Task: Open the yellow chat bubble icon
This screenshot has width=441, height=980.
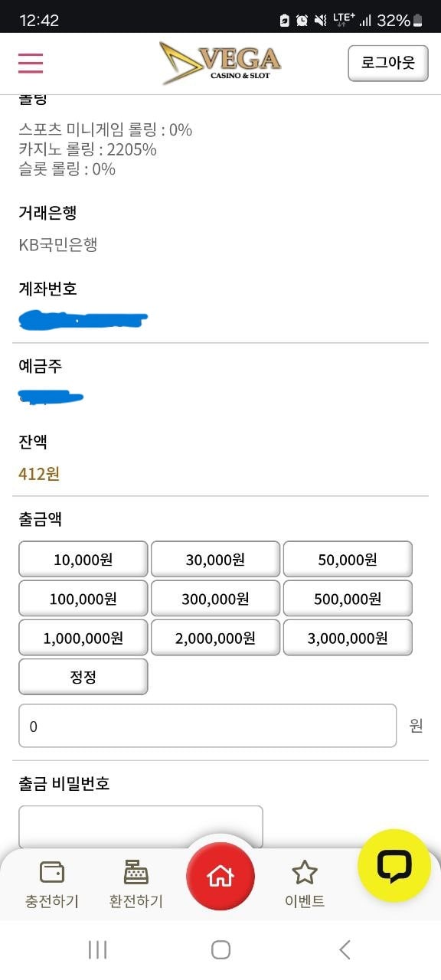Action: 394,866
